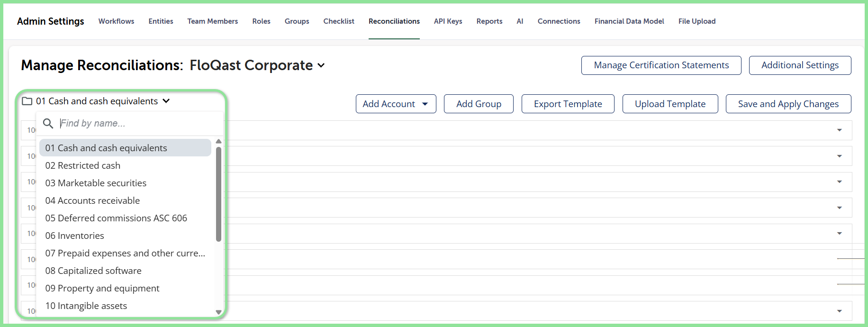The width and height of the screenshot is (868, 327).
Task: Click Save and Apply Changes
Action: tap(788, 104)
